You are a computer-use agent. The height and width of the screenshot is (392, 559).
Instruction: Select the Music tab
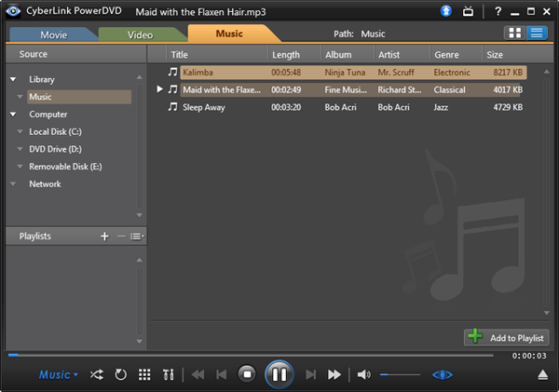[229, 34]
